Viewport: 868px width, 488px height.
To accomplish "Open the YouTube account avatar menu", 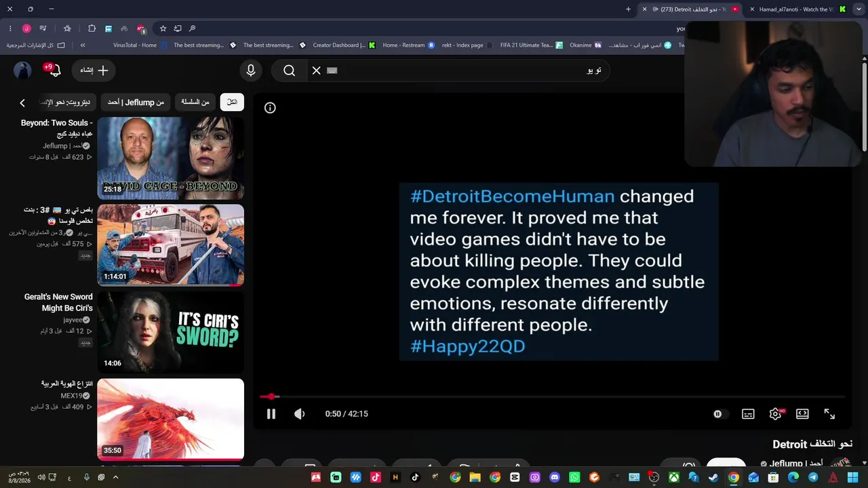I will 23,70.
